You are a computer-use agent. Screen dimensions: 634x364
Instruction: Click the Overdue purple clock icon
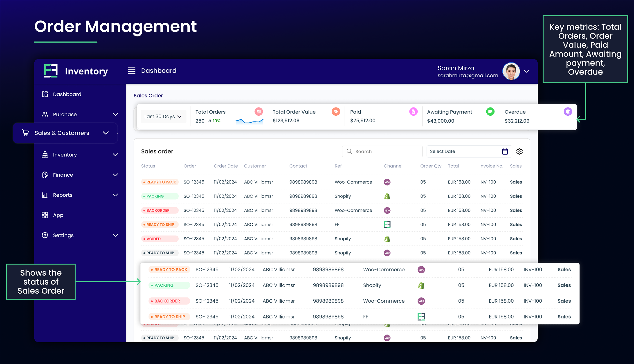click(568, 112)
